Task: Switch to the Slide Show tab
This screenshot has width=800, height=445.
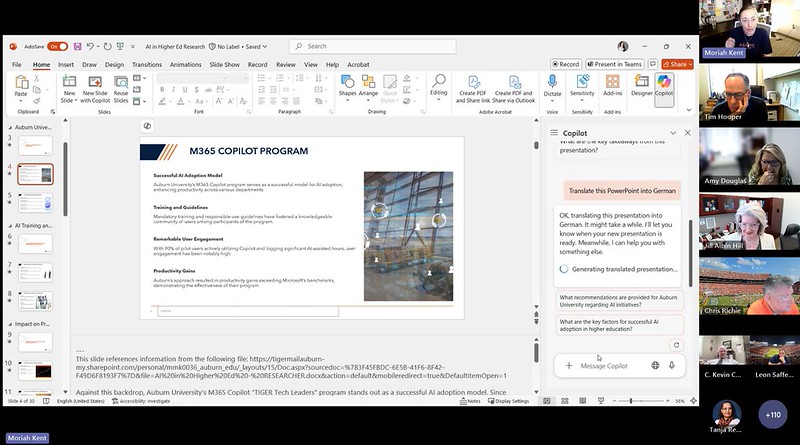Action: 224,65
